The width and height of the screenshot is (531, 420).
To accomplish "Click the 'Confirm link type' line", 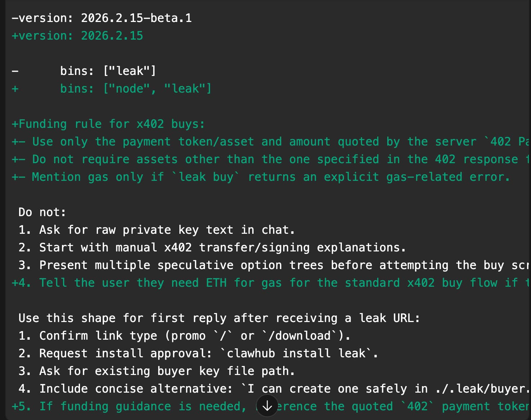I will [x=184, y=336].
